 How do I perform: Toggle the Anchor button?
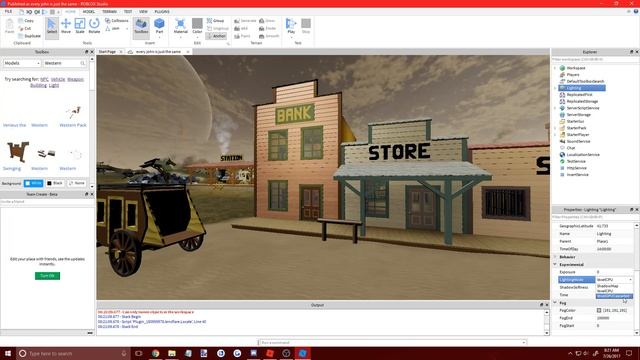point(216,36)
